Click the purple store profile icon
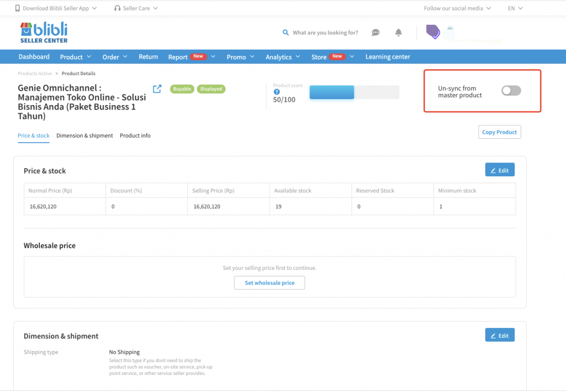The width and height of the screenshot is (566, 392). (x=433, y=32)
